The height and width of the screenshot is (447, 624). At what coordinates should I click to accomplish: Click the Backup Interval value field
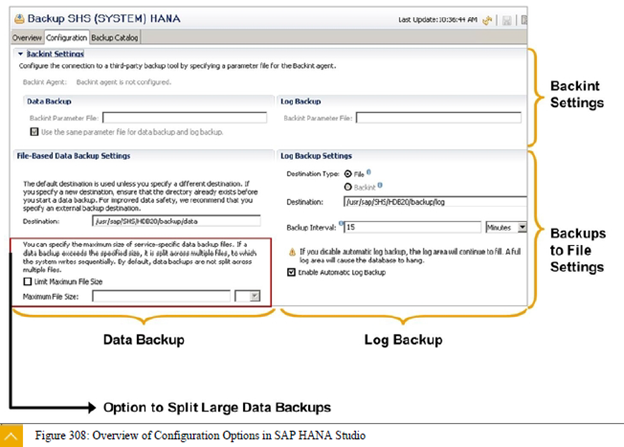point(412,227)
